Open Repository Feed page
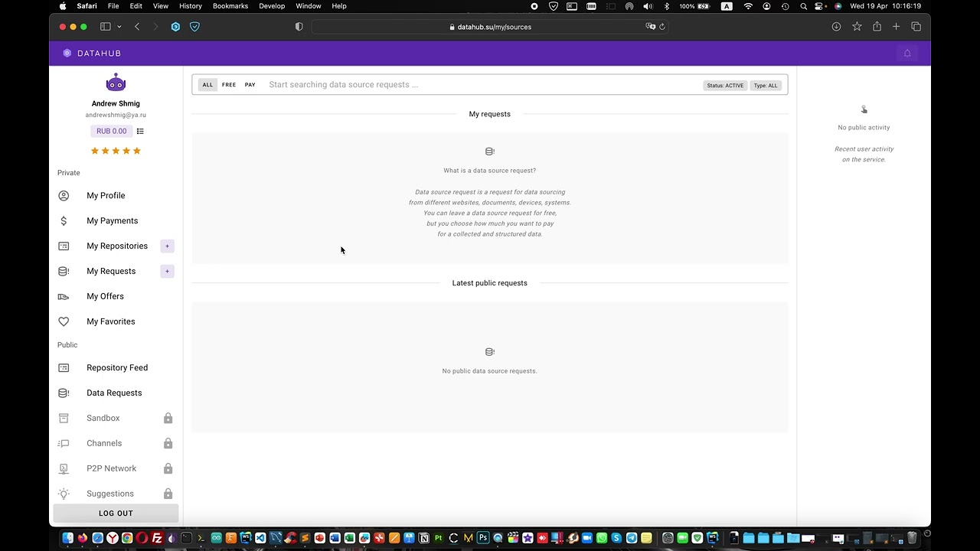980x551 pixels. click(x=116, y=367)
